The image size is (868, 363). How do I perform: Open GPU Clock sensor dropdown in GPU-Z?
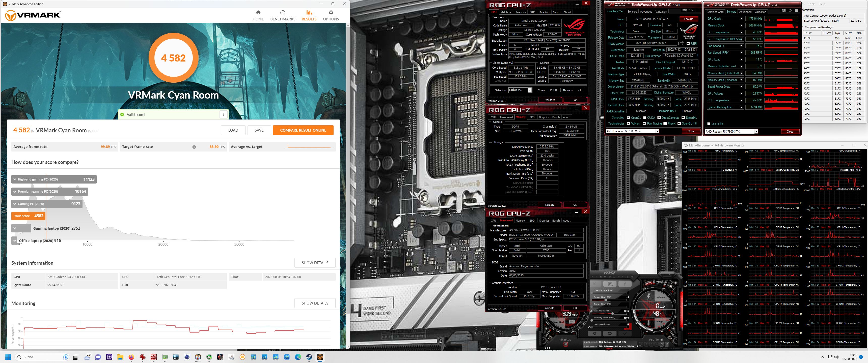(x=741, y=18)
